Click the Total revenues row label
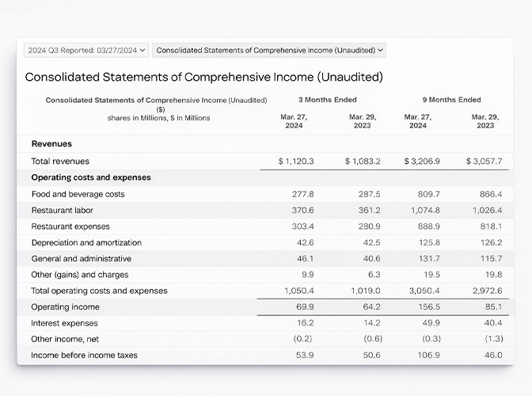The image size is (532, 396). (x=60, y=162)
